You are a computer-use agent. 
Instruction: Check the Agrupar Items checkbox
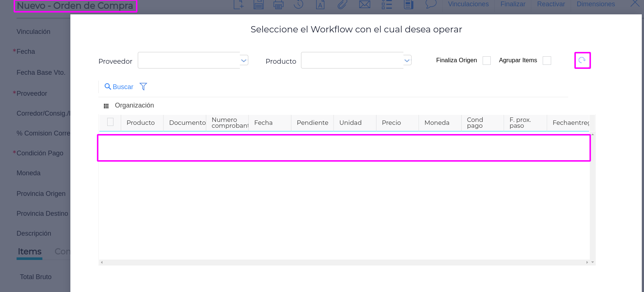[547, 60]
